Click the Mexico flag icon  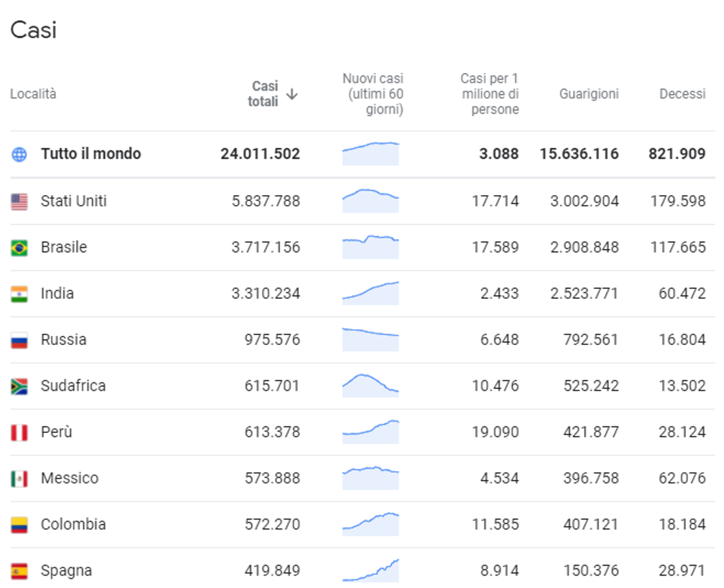coord(19,479)
